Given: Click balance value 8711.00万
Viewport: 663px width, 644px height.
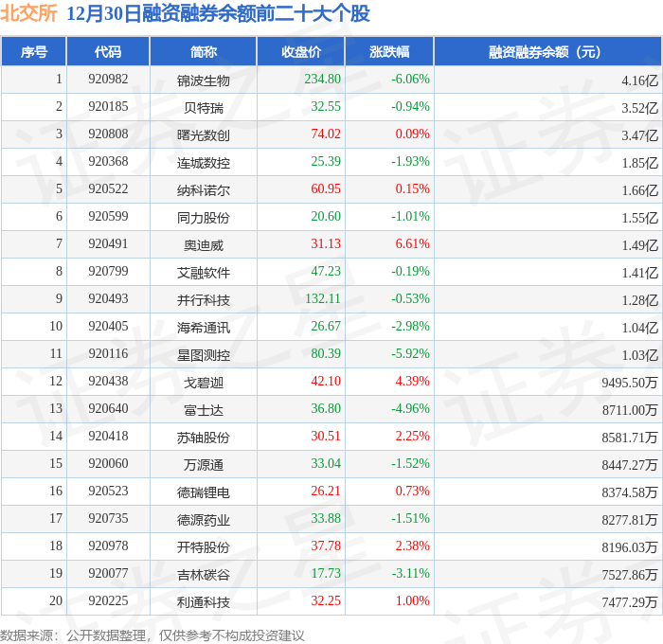Looking at the screenshot, I should (630, 410).
